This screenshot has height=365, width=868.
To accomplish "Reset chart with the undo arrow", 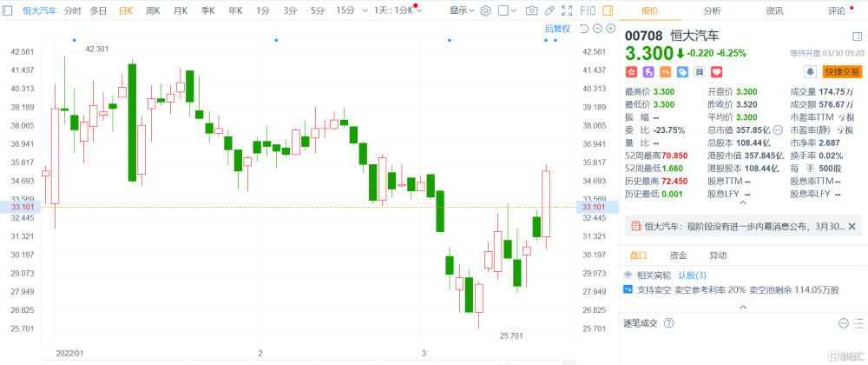I will (584, 29).
